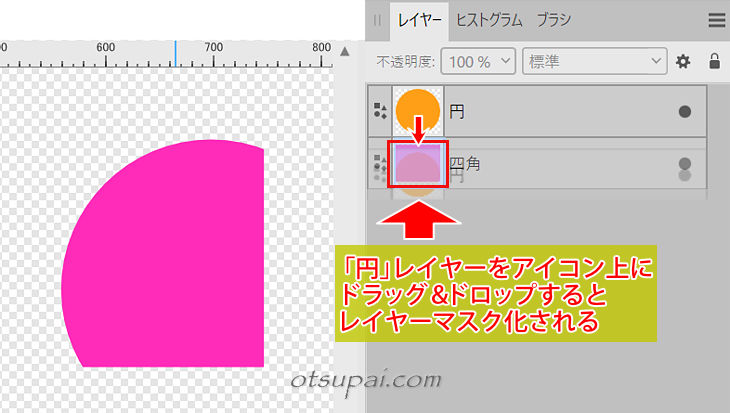Open the ブラシ tab

pyautogui.click(x=553, y=19)
